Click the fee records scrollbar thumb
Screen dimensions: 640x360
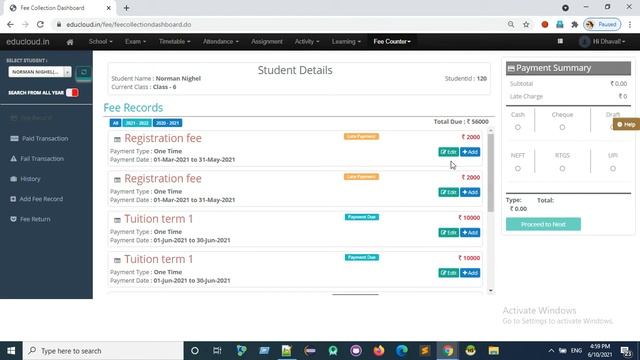[x=491, y=172]
